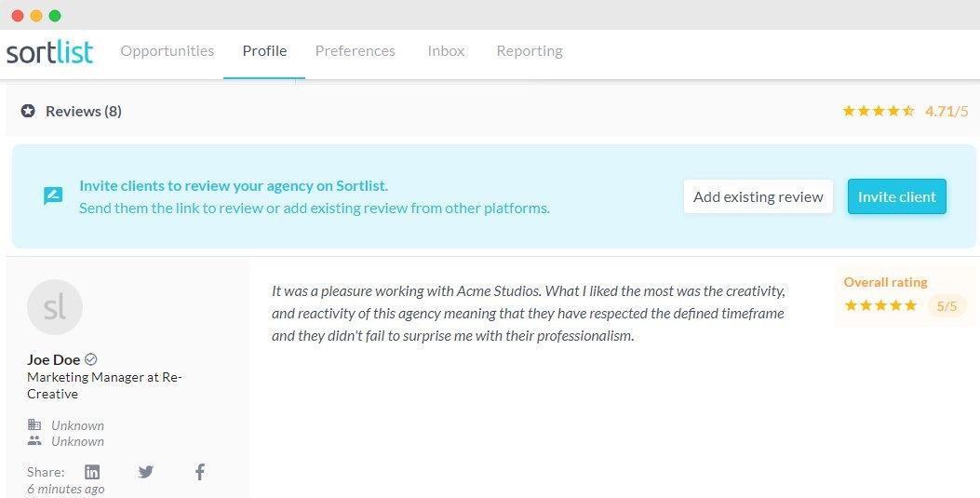980x498 pixels.
Task: Share review on Twitter
Action: tap(146, 472)
